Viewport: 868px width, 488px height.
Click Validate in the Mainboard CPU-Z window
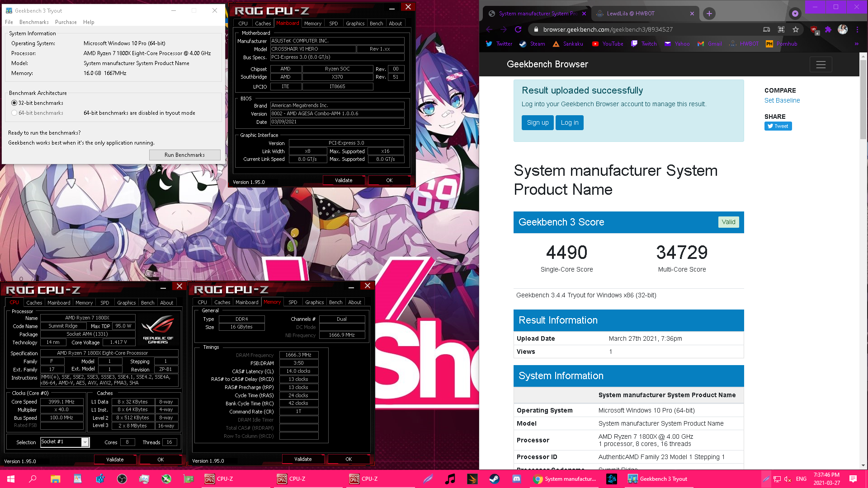344,180
